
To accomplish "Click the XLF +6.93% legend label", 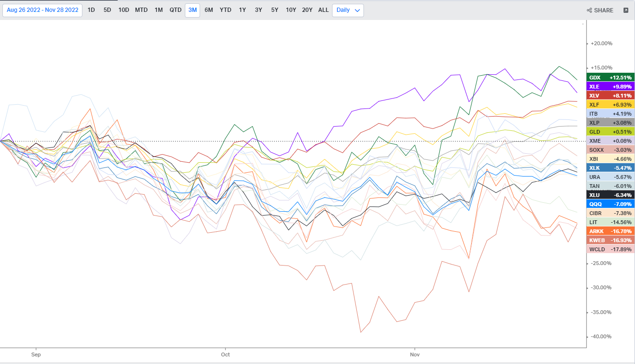I will (610, 105).
